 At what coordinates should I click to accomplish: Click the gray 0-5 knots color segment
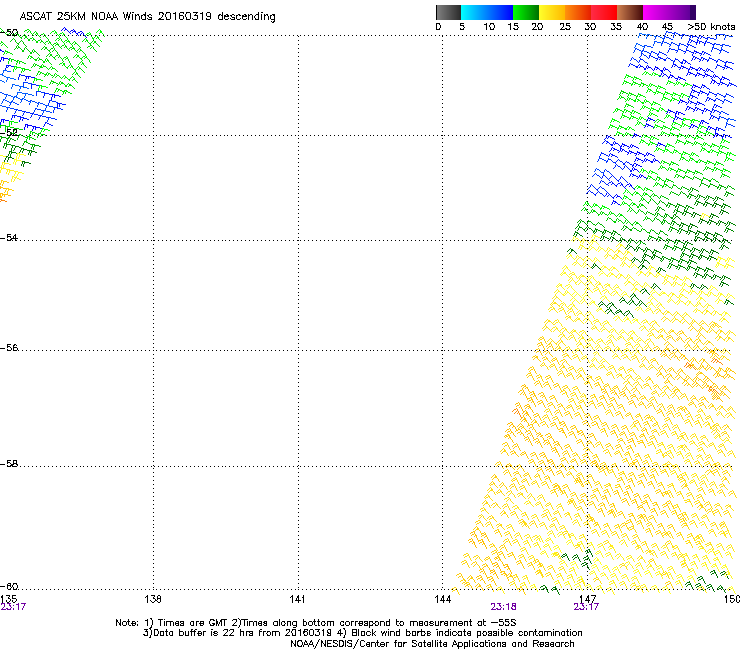448,12
